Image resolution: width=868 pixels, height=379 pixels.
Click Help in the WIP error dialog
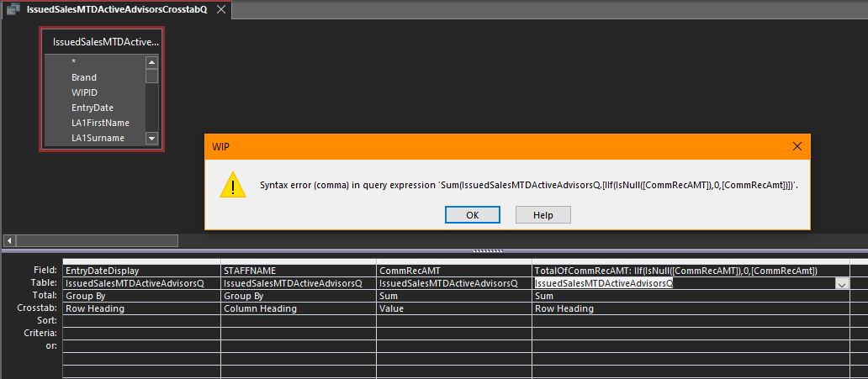pyautogui.click(x=543, y=215)
